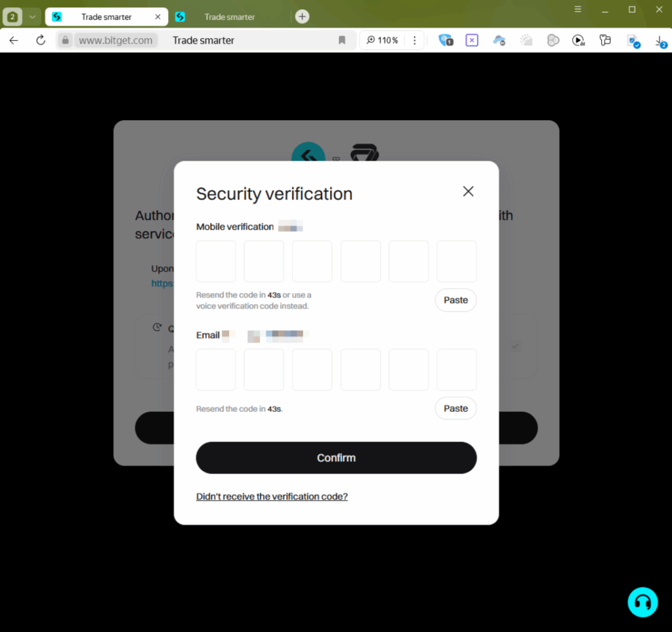
Task: Reload the Bitget page
Action: (41, 40)
